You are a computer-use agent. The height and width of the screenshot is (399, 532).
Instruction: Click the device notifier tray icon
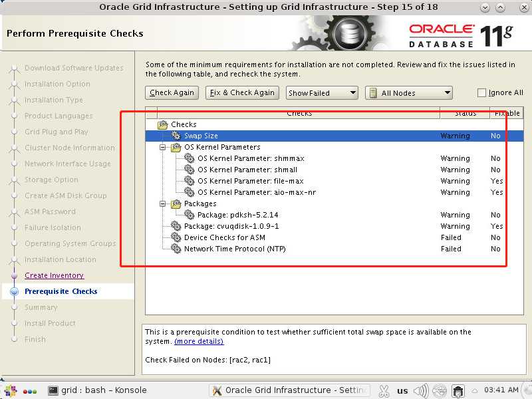458,391
